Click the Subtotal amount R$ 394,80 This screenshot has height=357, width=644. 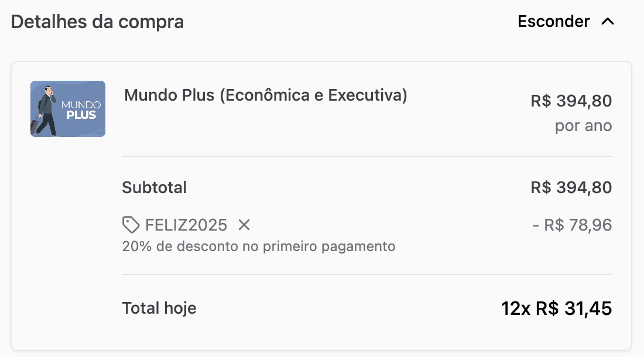pyautogui.click(x=571, y=187)
